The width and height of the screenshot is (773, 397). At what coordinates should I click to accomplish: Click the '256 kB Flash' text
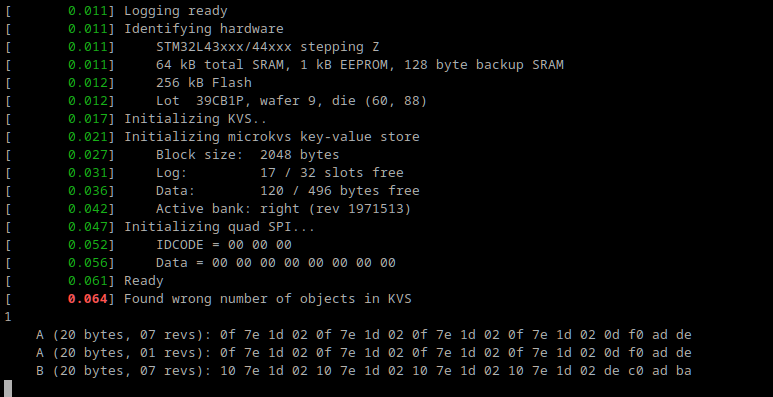(x=204, y=83)
